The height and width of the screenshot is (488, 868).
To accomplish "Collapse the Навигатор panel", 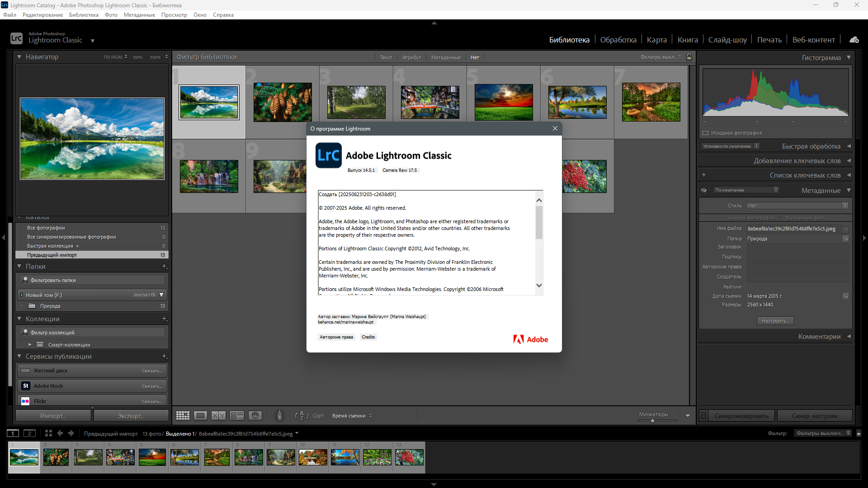I will [19, 57].
